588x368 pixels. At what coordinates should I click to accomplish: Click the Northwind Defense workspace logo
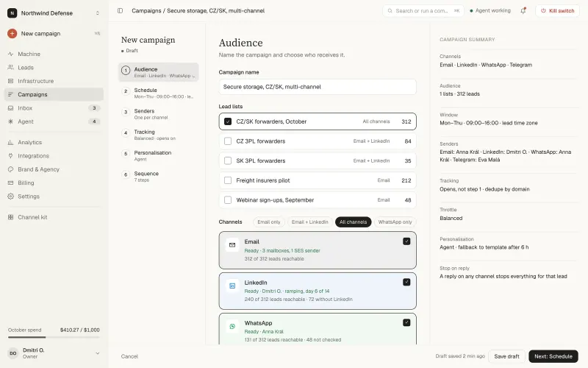click(12, 13)
